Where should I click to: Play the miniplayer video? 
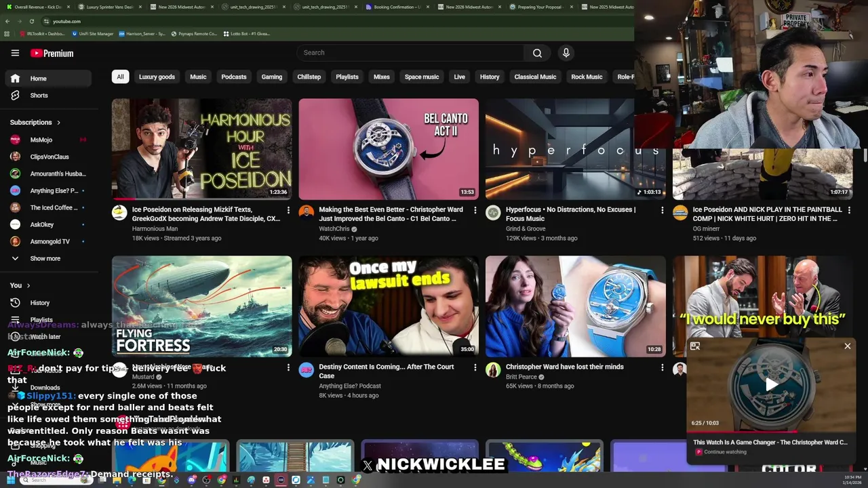point(772,384)
